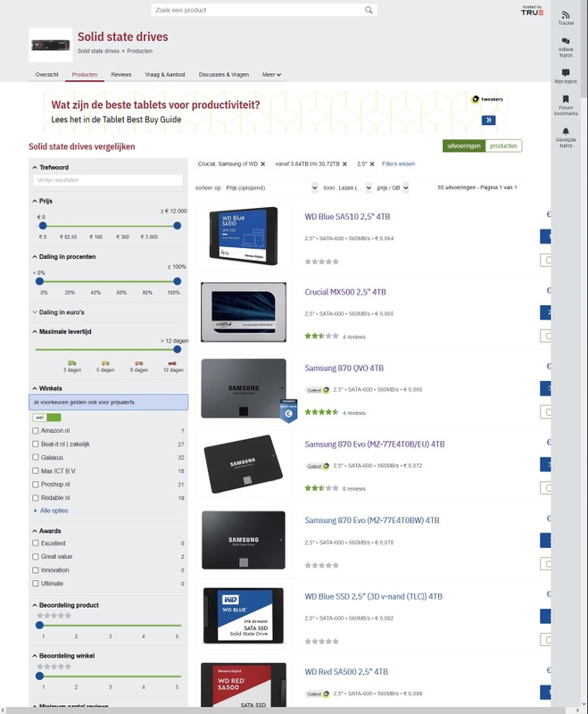Image resolution: width=588 pixels, height=714 pixels.
Task: Click Getest badge on Samsung 870 QVO
Action: click(x=317, y=390)
